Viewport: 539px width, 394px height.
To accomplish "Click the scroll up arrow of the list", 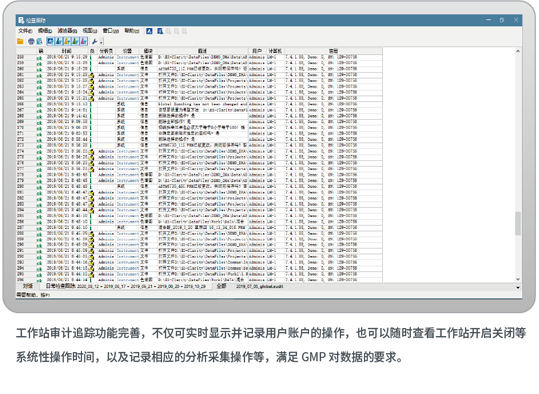I will (x=518, y=51).
